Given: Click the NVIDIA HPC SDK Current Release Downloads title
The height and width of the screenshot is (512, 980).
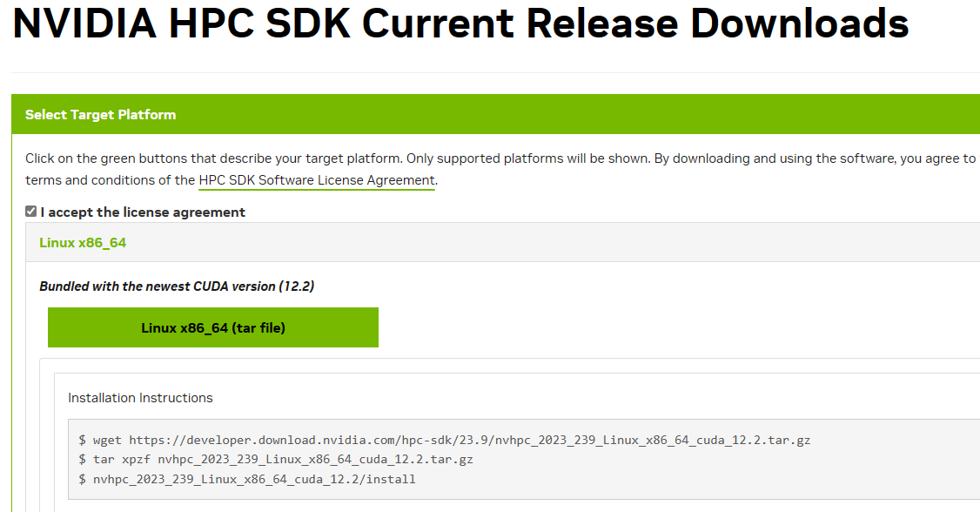Looking at the screenshot, I should coord(460,24).
